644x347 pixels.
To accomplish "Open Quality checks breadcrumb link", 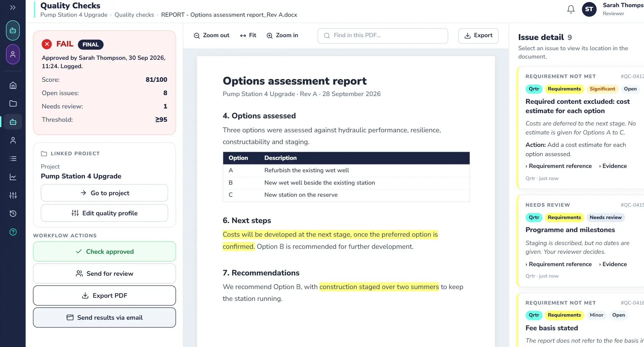I will (134, 15).
